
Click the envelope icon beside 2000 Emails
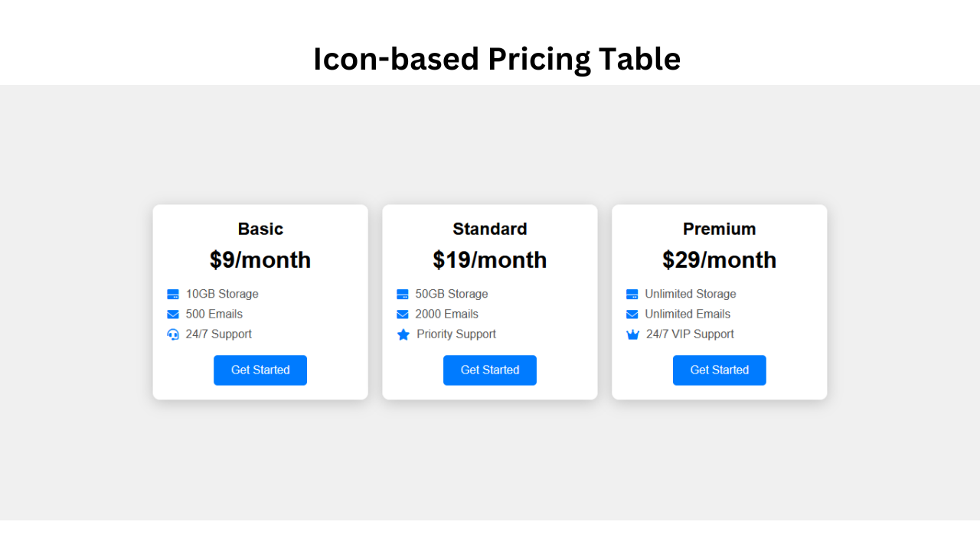pyautogui.click(x=403, y=315)
